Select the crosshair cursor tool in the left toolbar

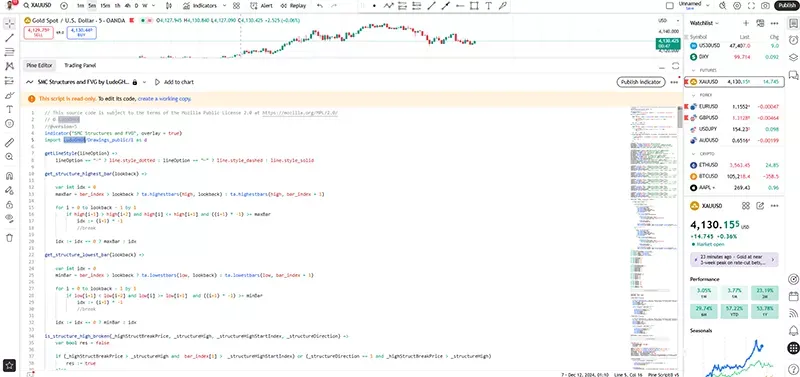point(9,23)
